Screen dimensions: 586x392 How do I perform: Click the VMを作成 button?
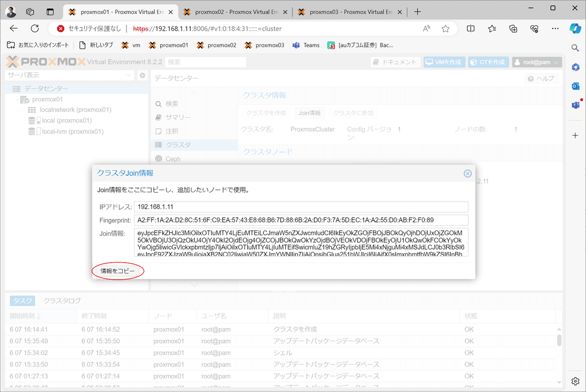coord(444,62)
